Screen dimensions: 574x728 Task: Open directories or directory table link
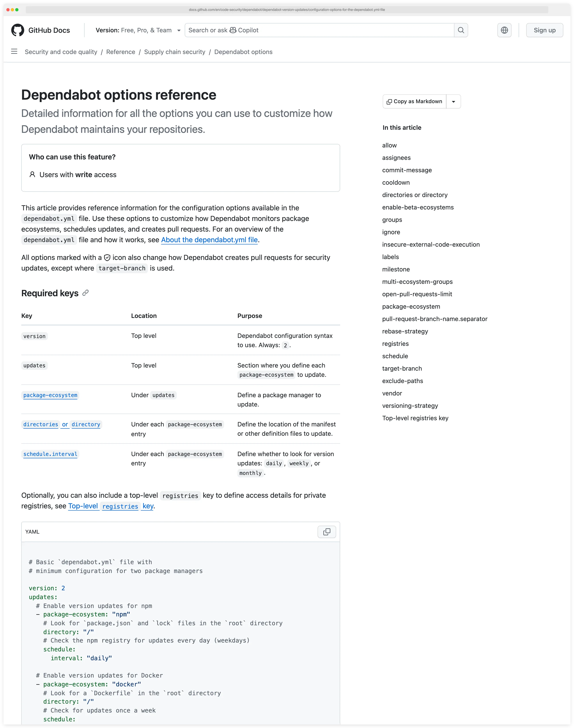click(x=62, y=424)
